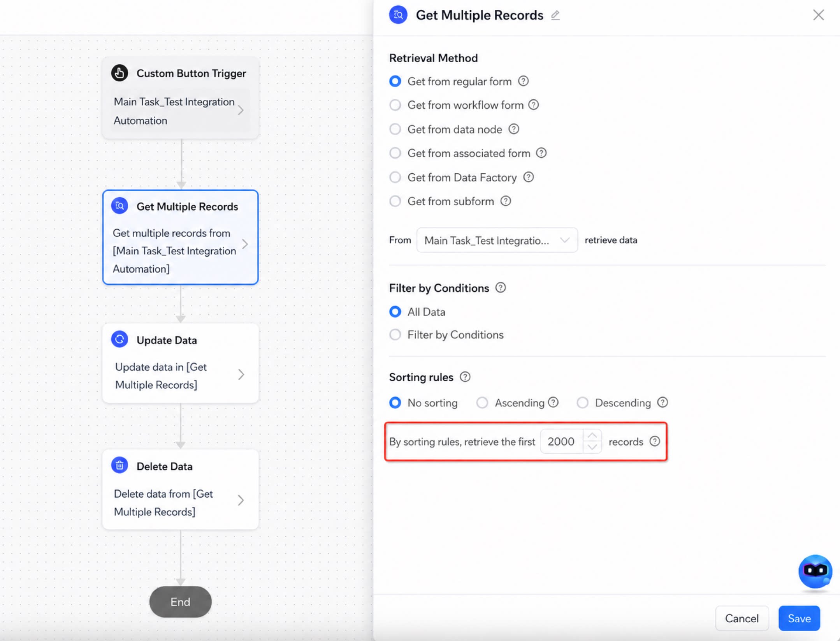Open the From form dropdown
This screenshot has height=641, width=840.
(497, 240)
